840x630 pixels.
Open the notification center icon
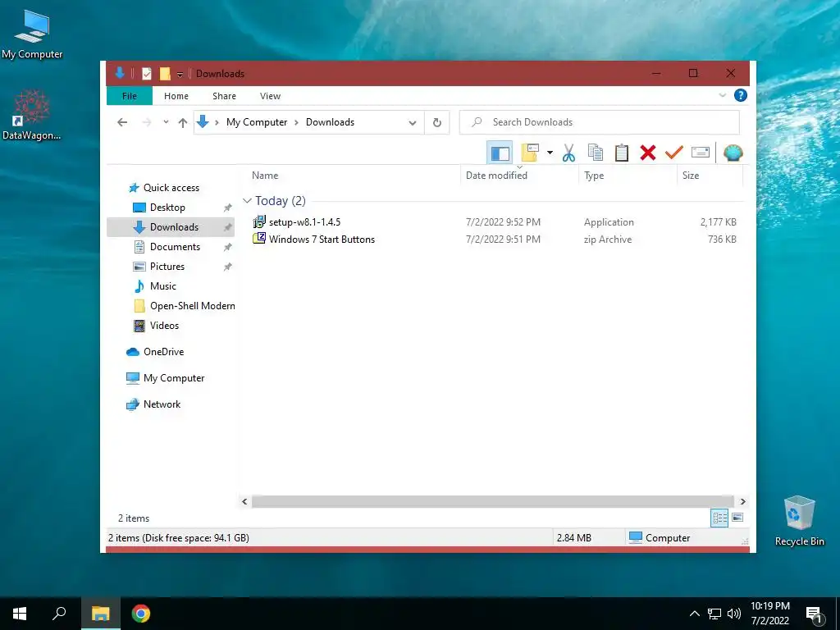[x=814, y=615]
